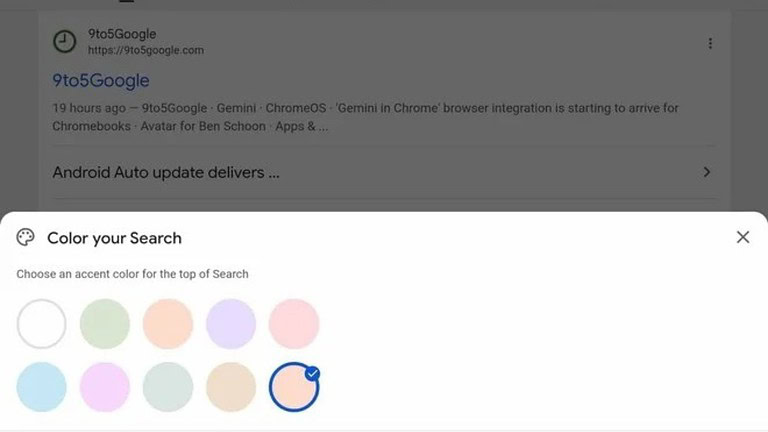
Task: Click the 9to5Google clock favicon
Action: (x=64, y=41)
